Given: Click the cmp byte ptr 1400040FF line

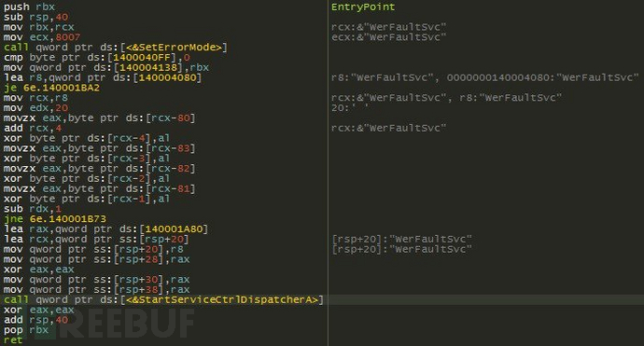Looking at the screenshot, I should click(97, 58).
